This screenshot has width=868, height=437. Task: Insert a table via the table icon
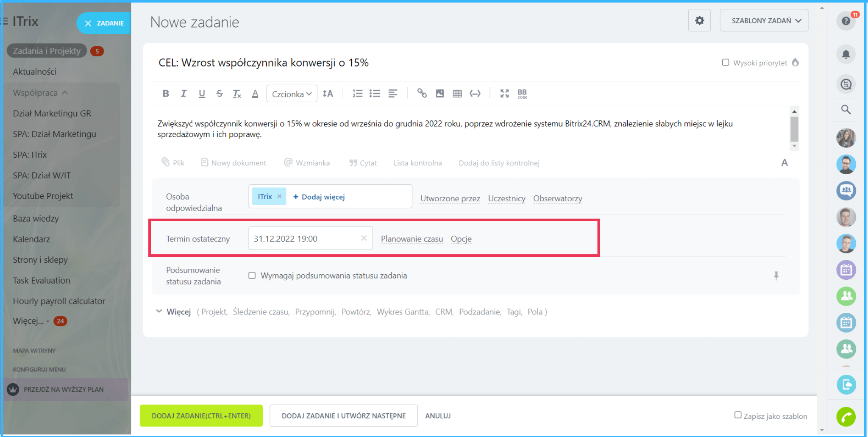457,94
